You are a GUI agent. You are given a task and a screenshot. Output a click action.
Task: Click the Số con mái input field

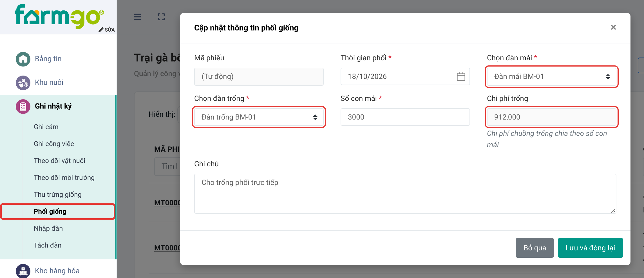tap(405, 117)
